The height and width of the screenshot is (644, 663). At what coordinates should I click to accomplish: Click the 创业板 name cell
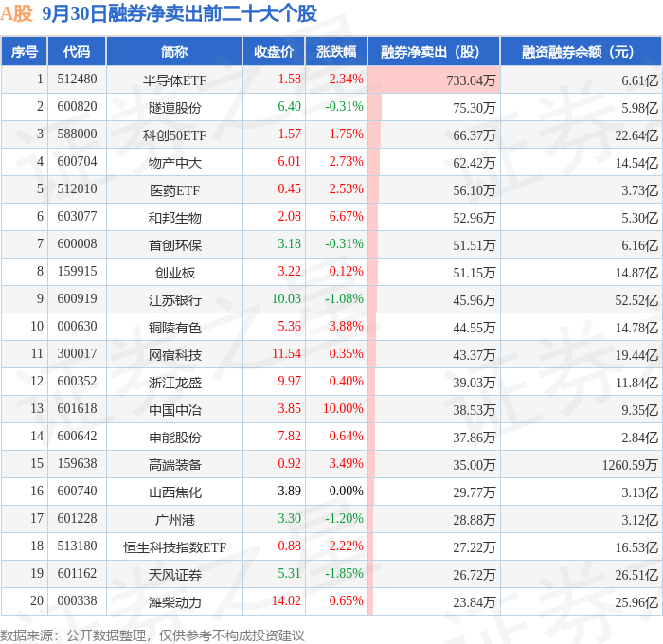pyautogui.click(x=174, y=273)
